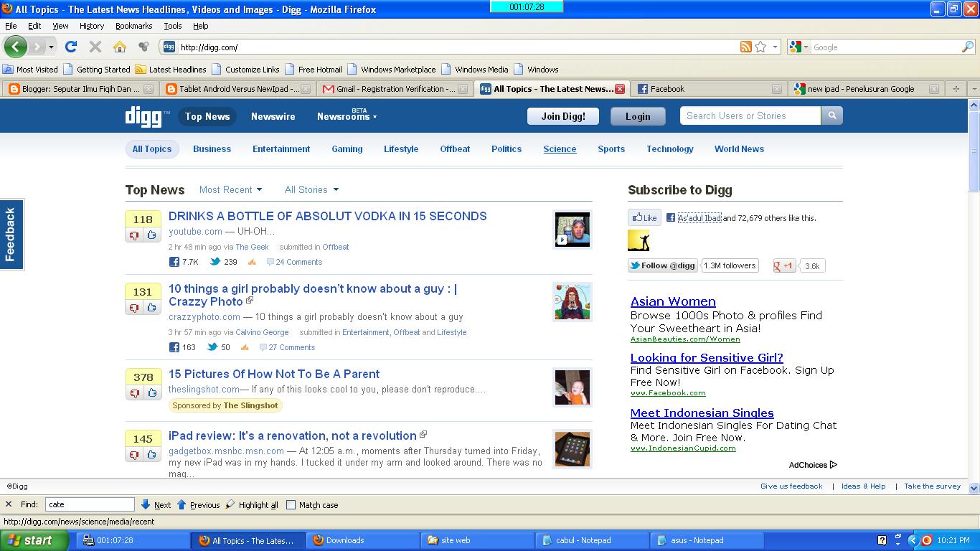
Task: Open the new tab plus button
Action: coord(956,89)
